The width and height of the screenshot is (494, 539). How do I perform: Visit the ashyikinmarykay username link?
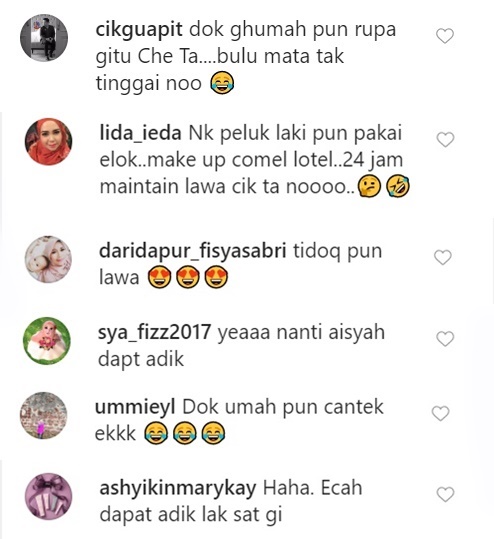point(178,488)
